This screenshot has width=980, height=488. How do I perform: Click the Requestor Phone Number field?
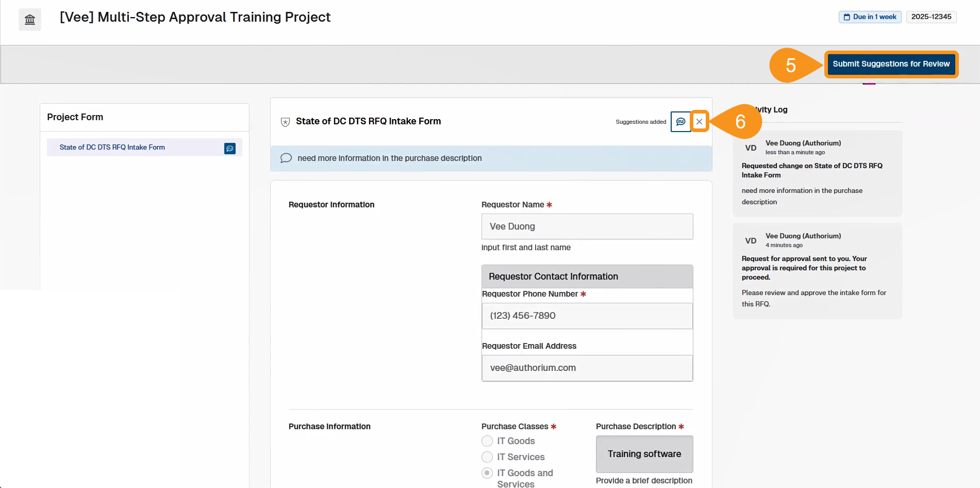[x=587, y=316]
